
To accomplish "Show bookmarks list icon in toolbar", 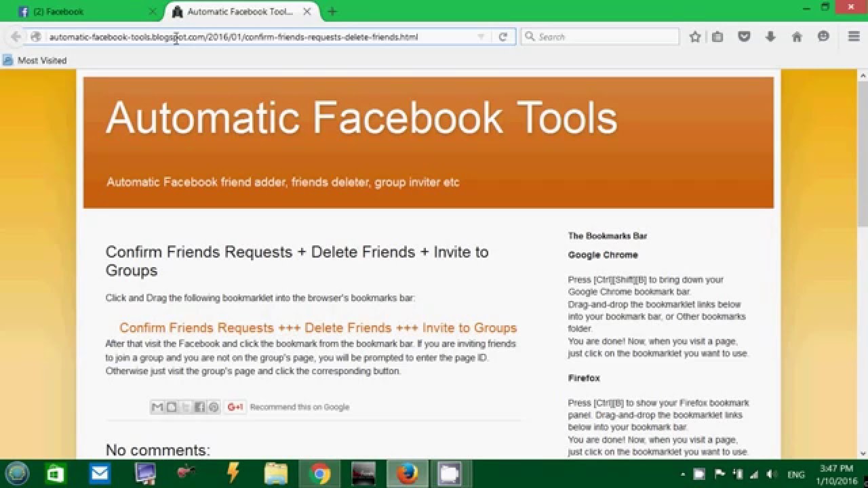I will click(717, 37).
